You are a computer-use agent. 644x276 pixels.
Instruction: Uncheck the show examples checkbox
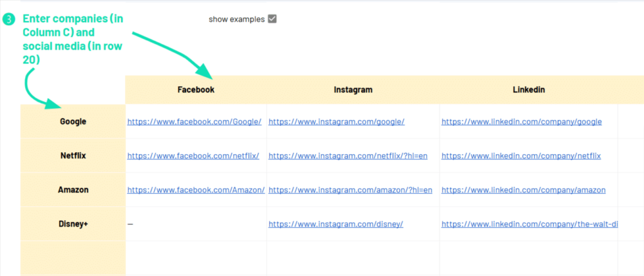(272, 19)
